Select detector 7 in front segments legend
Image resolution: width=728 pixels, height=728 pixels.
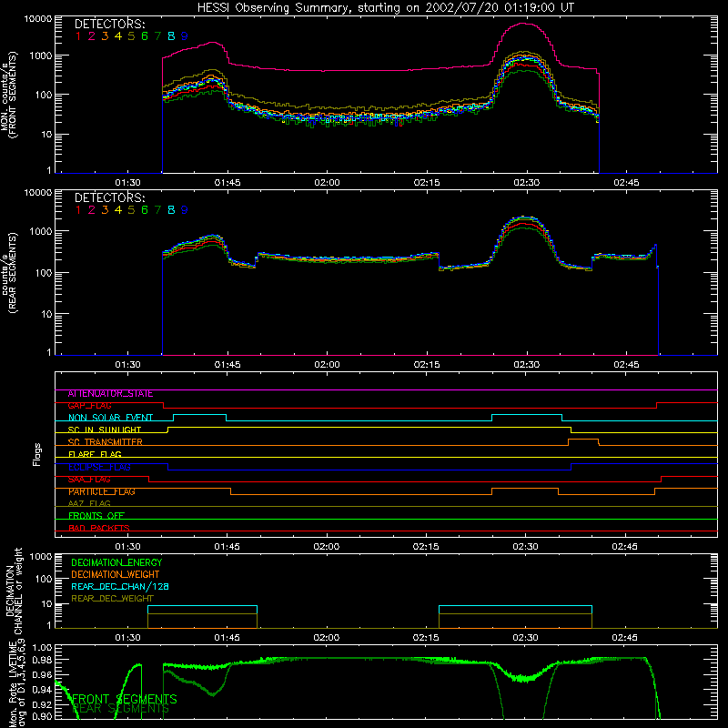point(157,36)
